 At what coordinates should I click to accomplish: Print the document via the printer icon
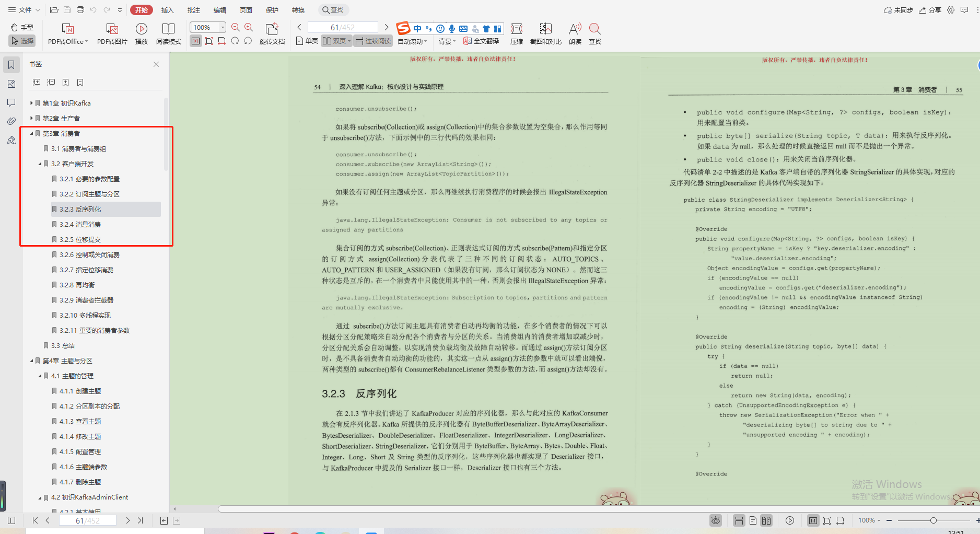pyautogui.click(x=80, y=10)
